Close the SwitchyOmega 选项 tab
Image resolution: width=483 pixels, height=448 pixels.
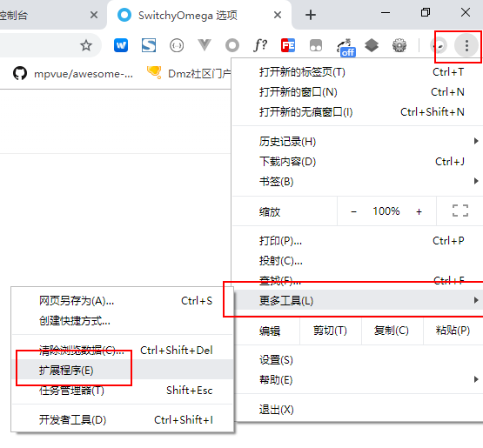(278, 15)
